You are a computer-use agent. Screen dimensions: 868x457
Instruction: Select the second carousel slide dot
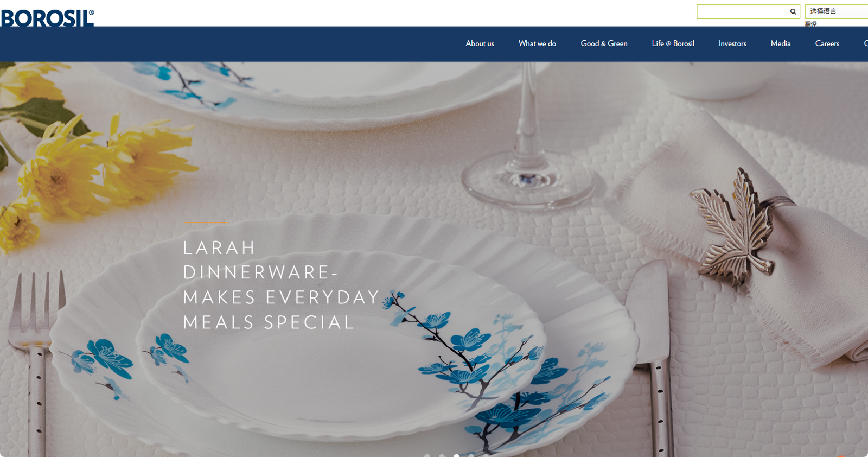[442, 455]
